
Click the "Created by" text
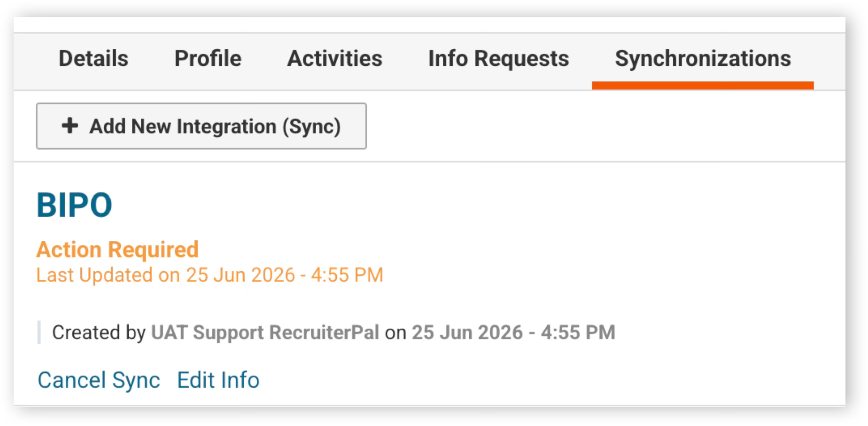99,332
